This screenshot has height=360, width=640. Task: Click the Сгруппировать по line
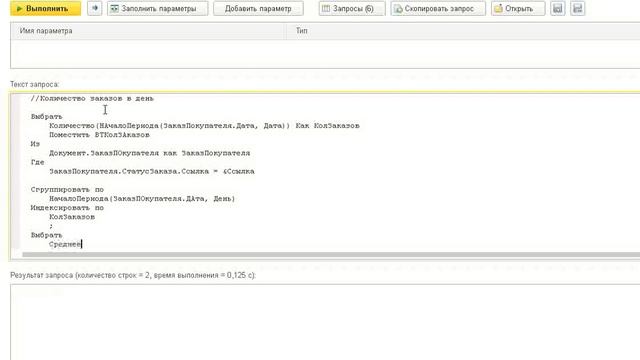pyautogui.click(x=67, y=189)
